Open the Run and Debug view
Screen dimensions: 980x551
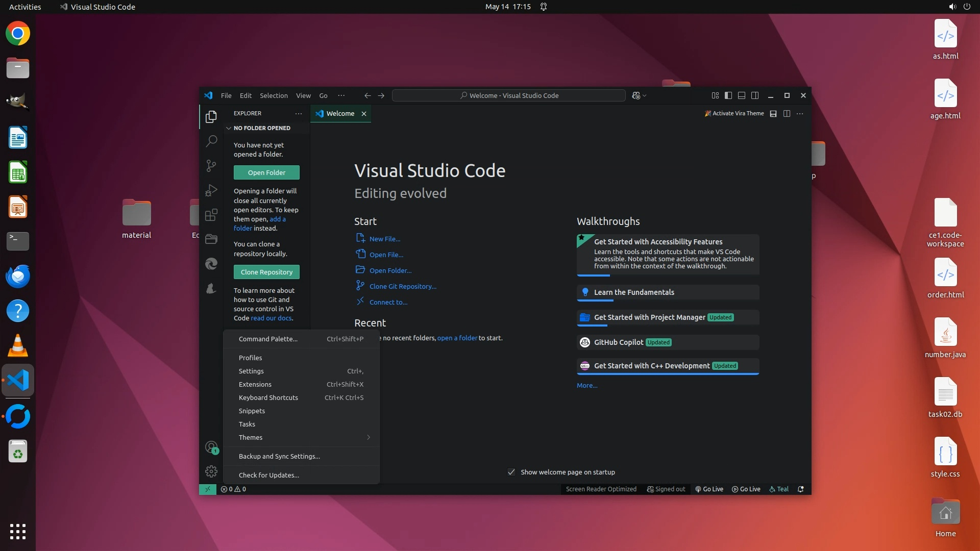(x=211, y=190)
